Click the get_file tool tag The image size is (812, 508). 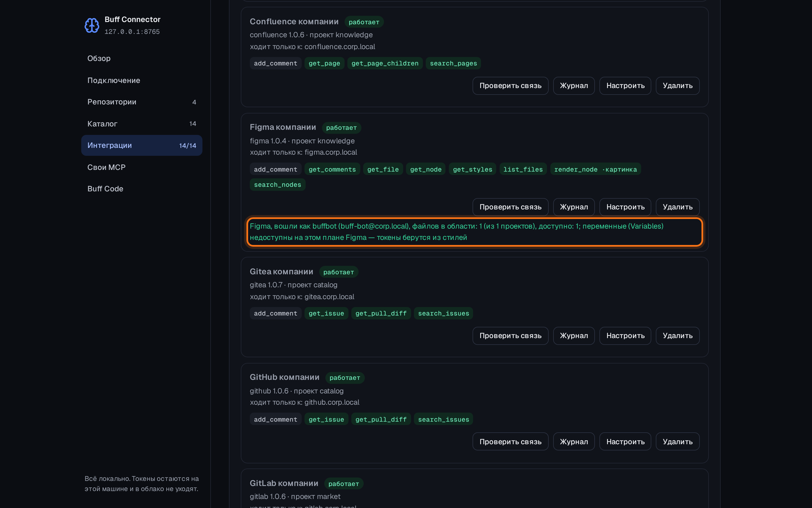pos(383,169)
